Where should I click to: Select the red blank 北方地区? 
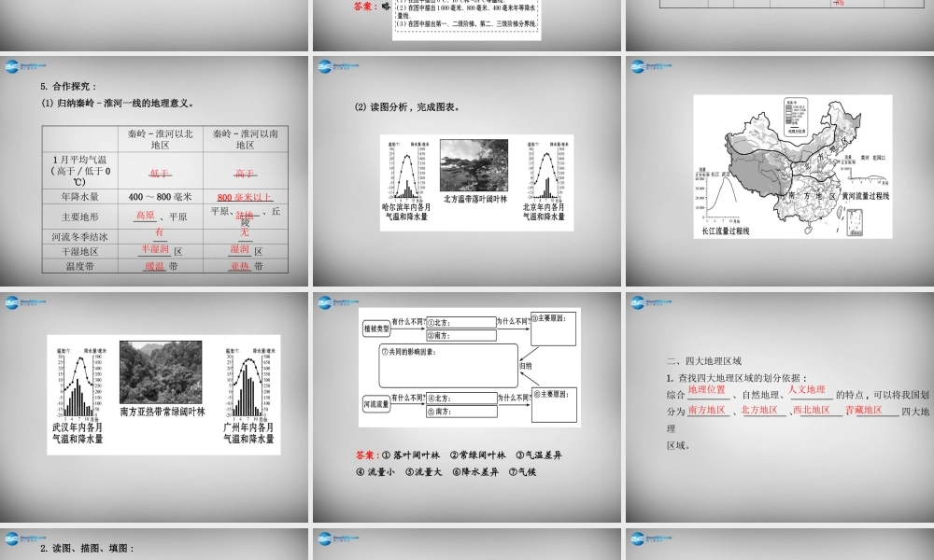coord(759,410)
